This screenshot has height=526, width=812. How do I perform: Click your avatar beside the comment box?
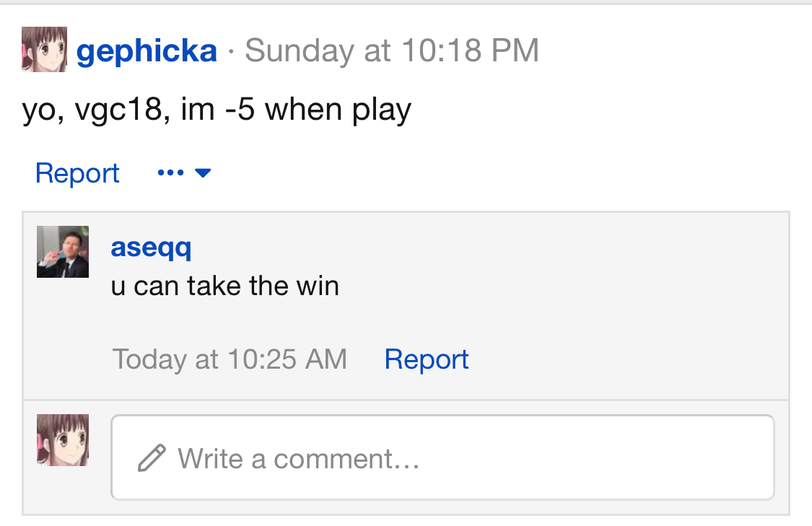pos(63,440)
